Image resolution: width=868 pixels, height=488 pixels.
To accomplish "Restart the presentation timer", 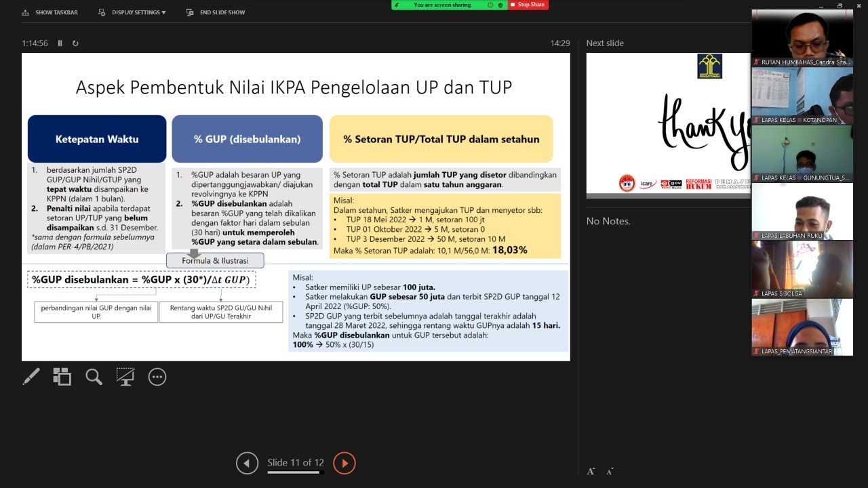I will point(75,43).
